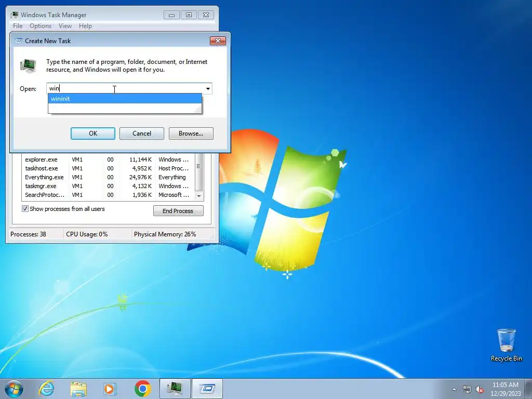Viewport: 532px width, 399px height.
Task: Click memory value 11,144 K
Action: tap(140, 159)
